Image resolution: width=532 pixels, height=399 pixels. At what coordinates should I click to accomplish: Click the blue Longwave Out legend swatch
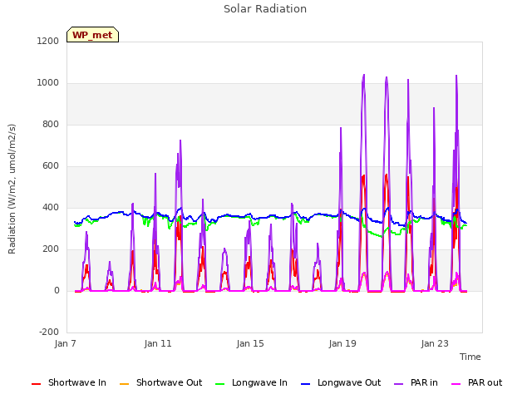click(305, 384)
